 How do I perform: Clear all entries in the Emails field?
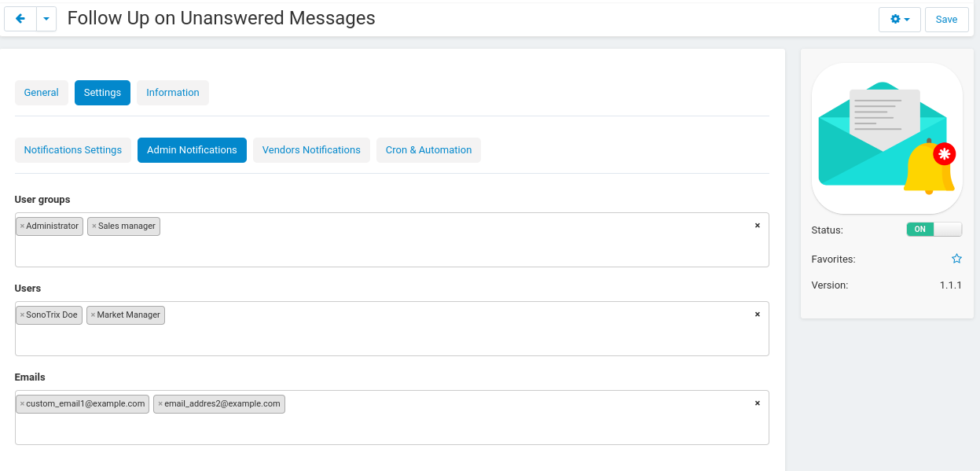coord(758,403)
